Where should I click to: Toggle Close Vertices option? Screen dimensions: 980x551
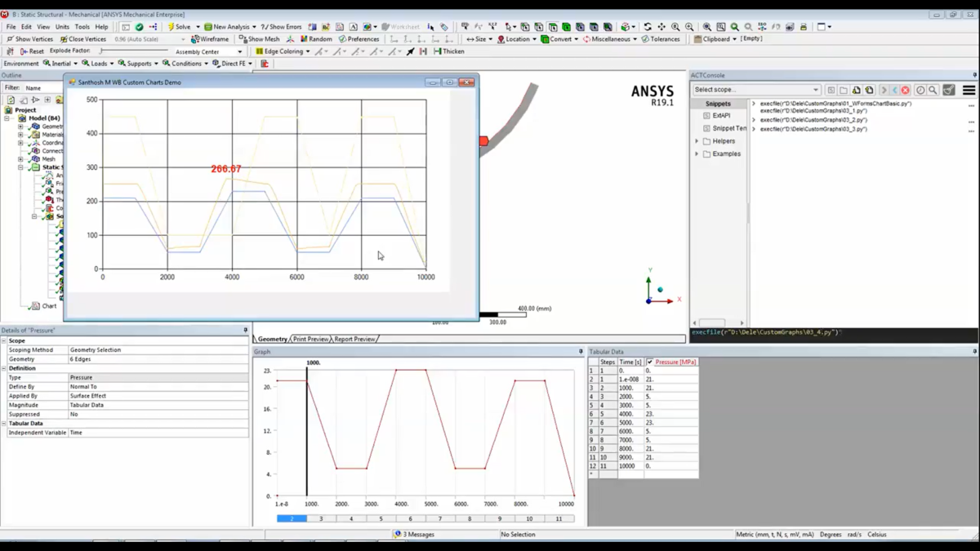click(x=83, y=39)
